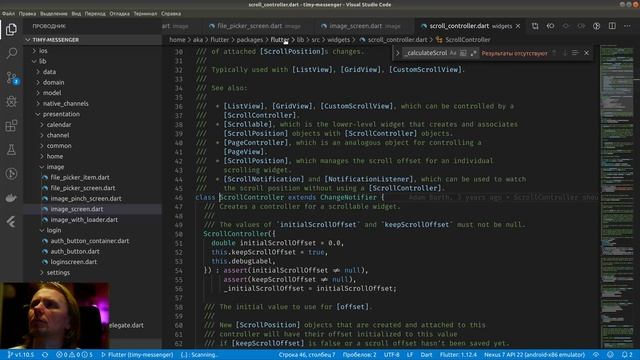
Task: Toggle Use Regular Expression in the find widget
Action: click(x=473, y=53)
